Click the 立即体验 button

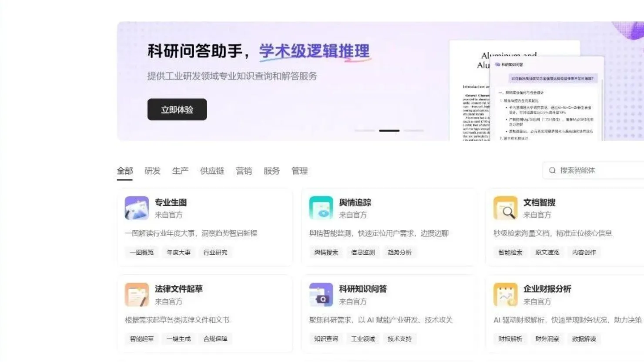tap(177, 110)
